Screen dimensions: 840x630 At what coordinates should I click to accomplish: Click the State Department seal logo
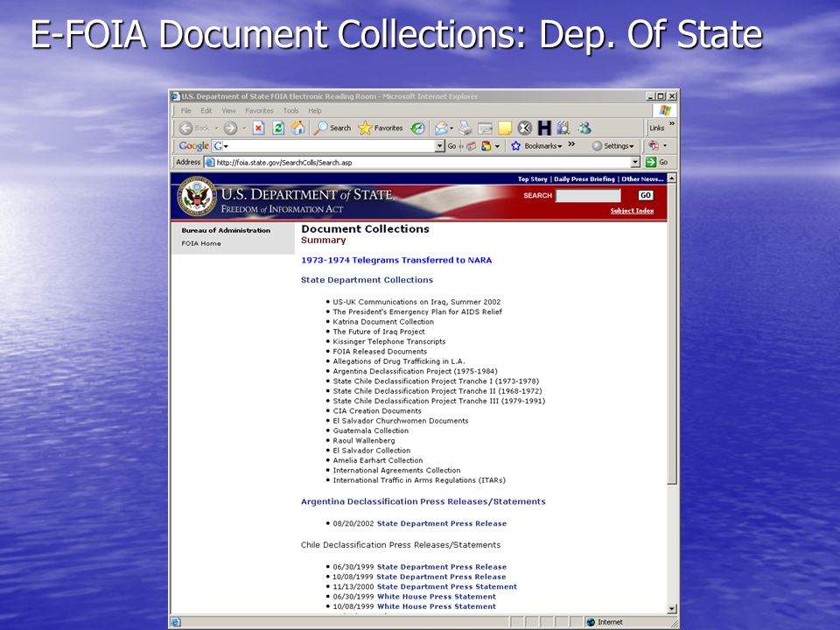197,197
